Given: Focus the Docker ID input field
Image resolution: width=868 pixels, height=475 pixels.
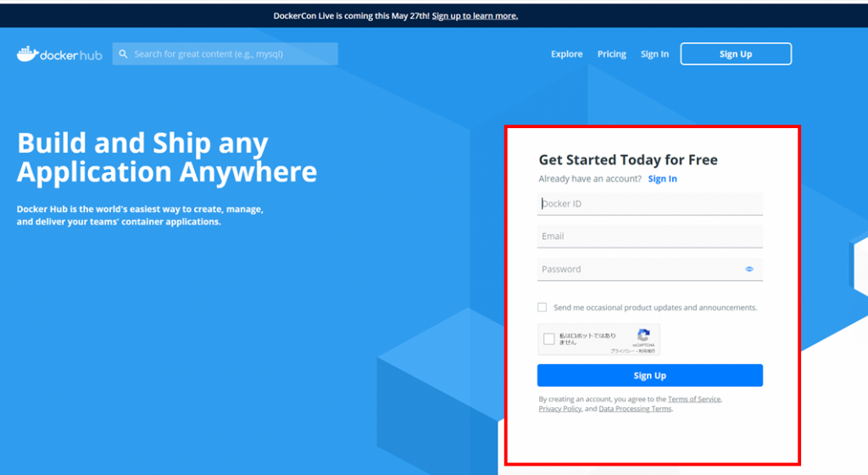Looking at the screenshot, I should [x=650, y=204].
